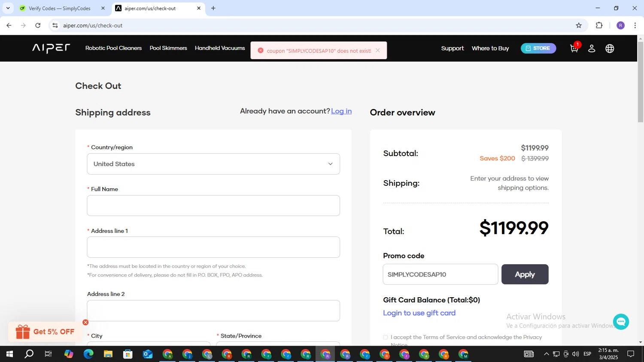
Task: Click the Get 5% OFF gift banner
Action: [45, 332]
